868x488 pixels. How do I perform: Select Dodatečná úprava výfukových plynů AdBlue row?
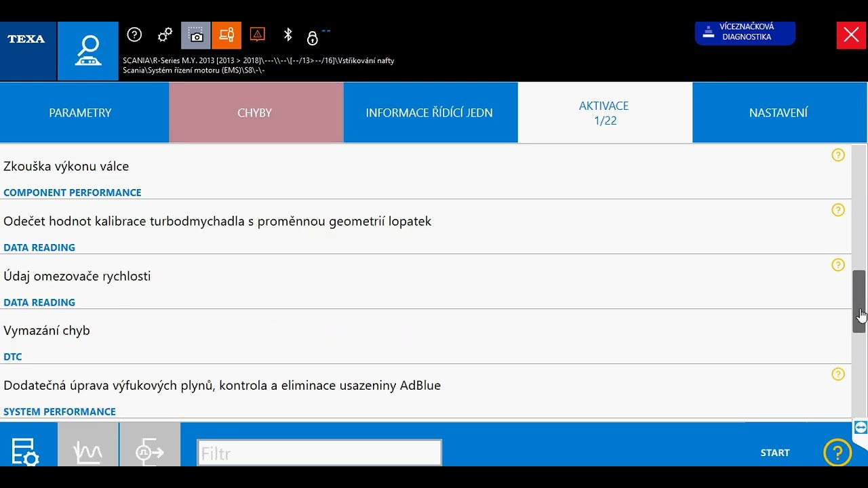click(425, 391)
